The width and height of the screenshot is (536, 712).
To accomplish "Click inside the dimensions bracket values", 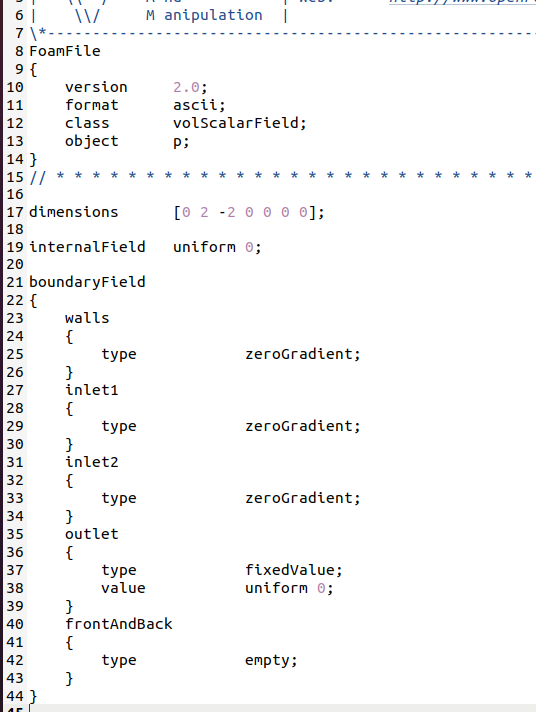I will [x=245, y=212].
